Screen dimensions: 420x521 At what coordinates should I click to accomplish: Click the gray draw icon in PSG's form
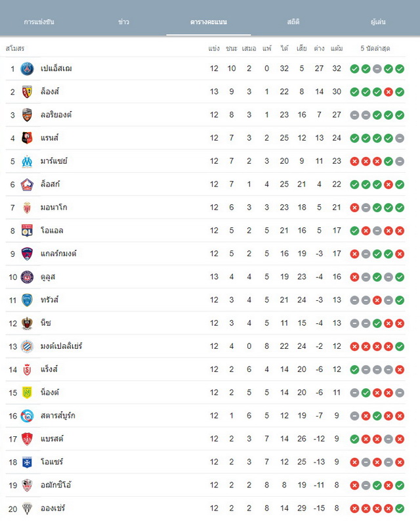point(377,69)
